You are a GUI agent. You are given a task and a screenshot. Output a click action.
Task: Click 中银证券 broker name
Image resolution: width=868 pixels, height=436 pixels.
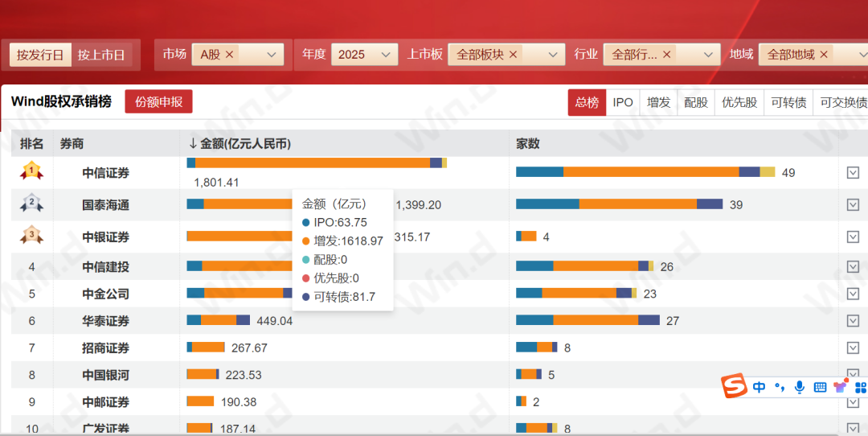click(x=106, y=237)
